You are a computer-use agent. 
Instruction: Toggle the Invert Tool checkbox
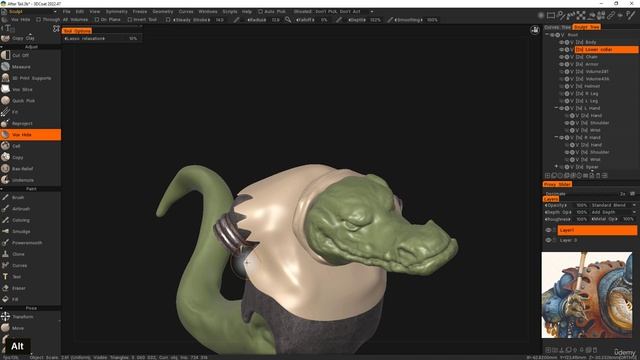[129, 20]
